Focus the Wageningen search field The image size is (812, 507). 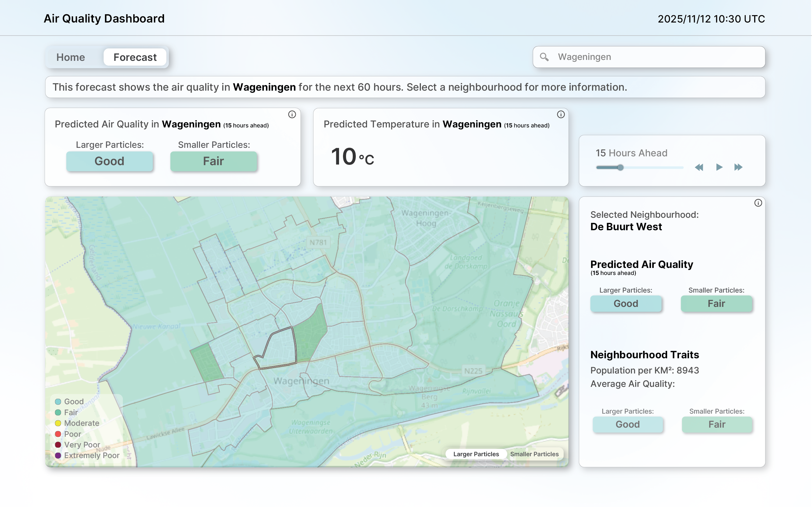pos(649,57)
